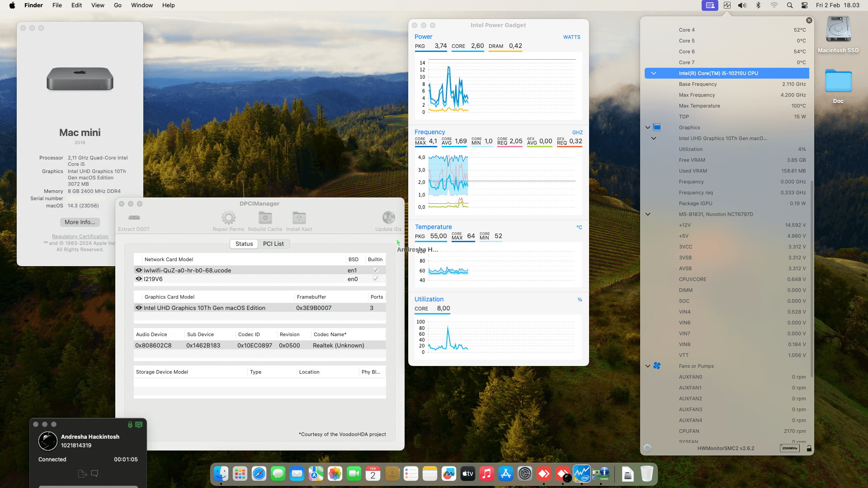Image resolution: width=868 pixels, height=488 pixels.
Task: Click Extract DSDT in DPCIManager toolbar
Action: tap(134, 222)
